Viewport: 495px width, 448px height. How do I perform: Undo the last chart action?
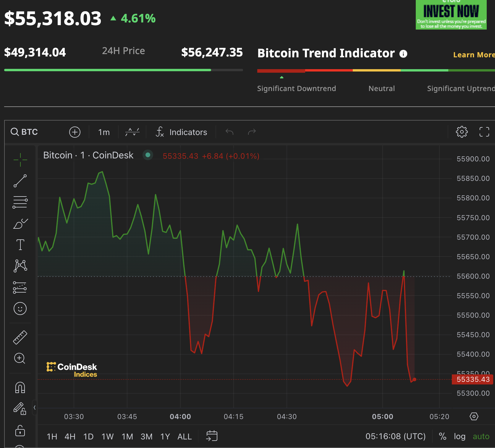(229, 132)
